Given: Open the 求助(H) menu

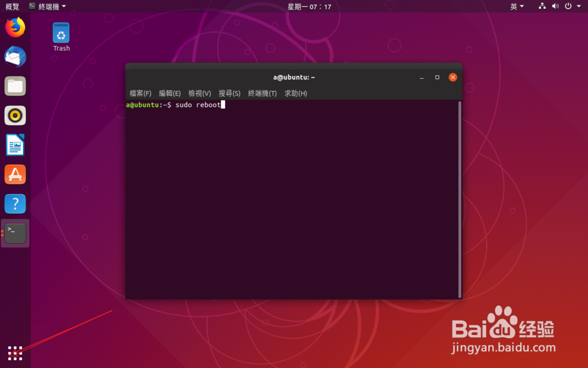Looking at the screenshot, I should pos(296,93).
